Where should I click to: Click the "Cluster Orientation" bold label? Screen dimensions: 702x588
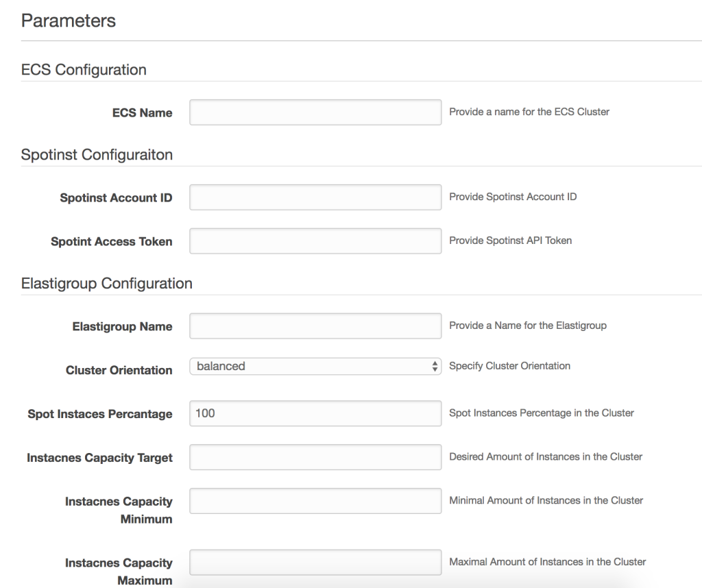[x=119, y=370]
